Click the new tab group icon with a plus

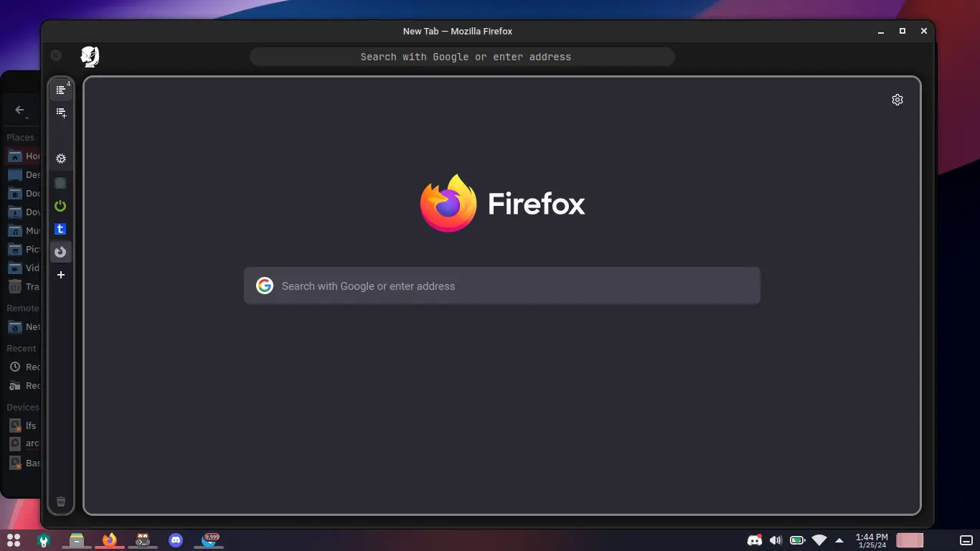pyautogui.click(x=61, y=113)
